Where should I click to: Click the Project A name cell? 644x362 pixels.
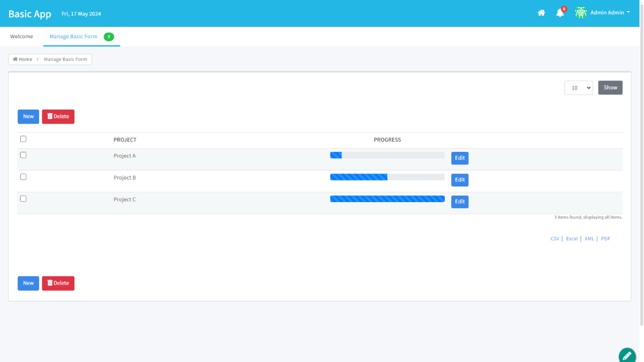(125, 156)
